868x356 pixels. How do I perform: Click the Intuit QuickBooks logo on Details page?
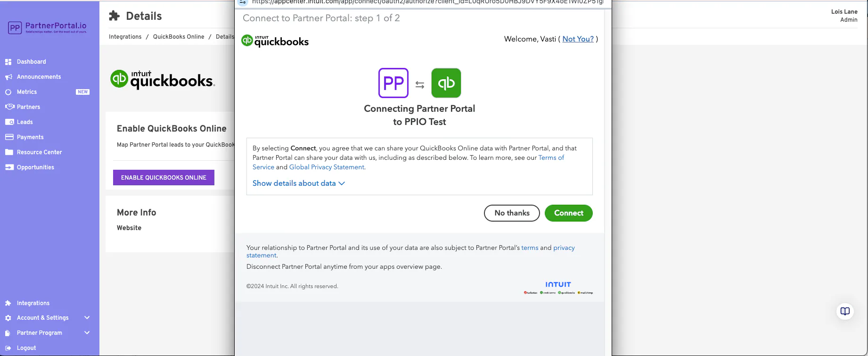[x=163, y=80]
